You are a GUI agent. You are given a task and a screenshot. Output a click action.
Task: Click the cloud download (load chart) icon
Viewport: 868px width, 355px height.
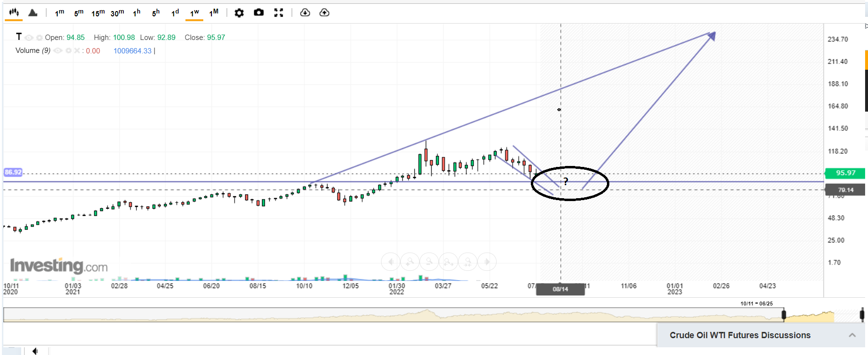pos(305,13)
